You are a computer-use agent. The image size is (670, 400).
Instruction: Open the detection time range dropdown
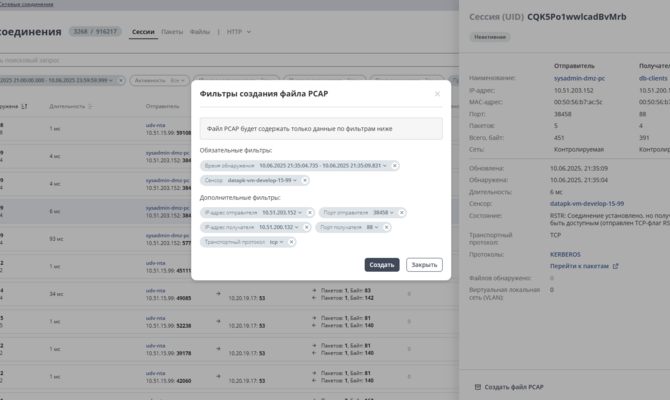click(385, 166)
